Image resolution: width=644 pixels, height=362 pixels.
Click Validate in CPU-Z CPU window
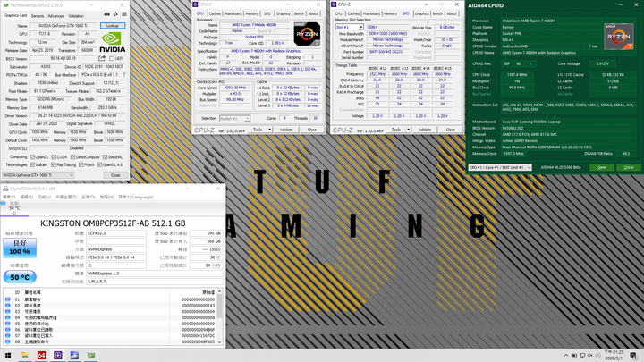tap(286, 130)
